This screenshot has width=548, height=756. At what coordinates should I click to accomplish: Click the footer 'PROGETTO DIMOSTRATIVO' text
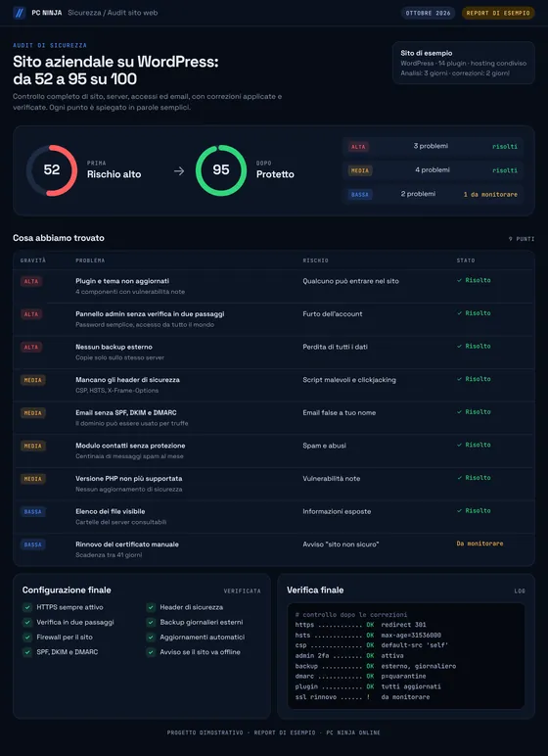(x=205, y=732)
